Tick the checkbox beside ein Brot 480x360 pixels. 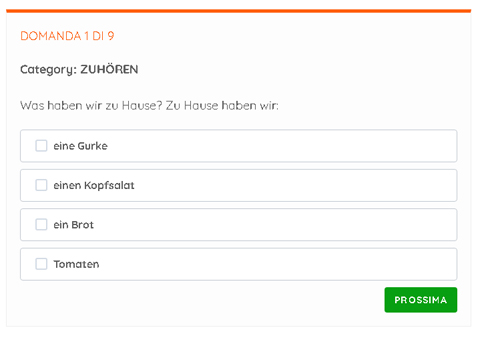coord(41,224)
